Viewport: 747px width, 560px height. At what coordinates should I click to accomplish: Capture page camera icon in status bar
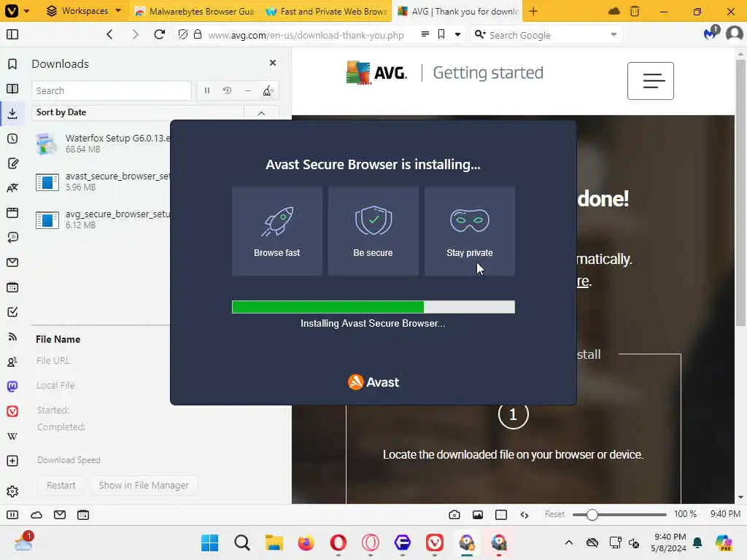[454, 515]
